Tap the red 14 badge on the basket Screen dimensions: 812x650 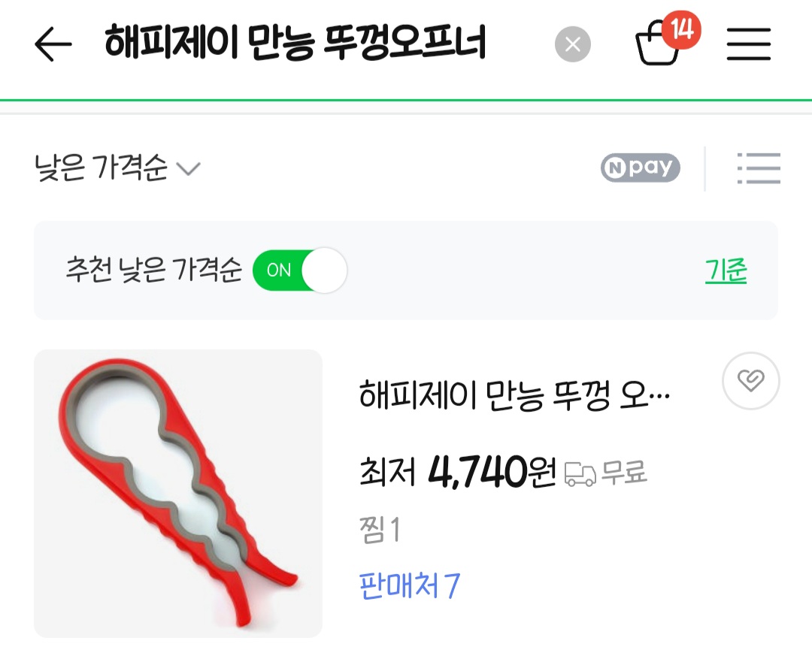tap(682, 29)
